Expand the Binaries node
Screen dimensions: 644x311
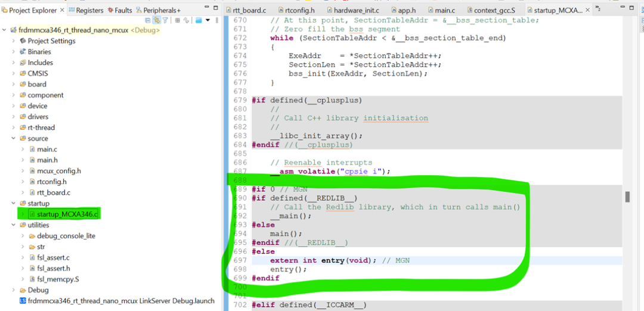(14, 52)
